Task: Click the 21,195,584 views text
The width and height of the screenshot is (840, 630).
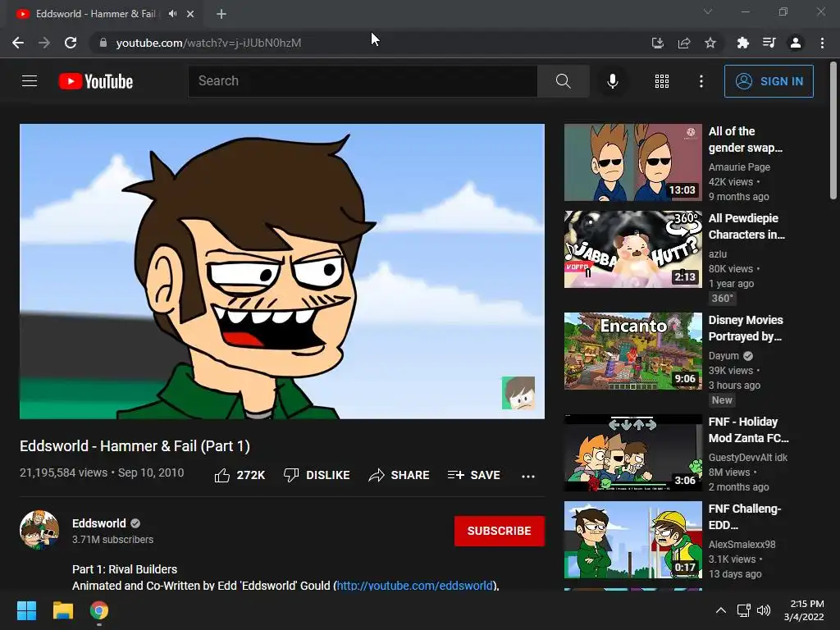Action: pos(63,472)
